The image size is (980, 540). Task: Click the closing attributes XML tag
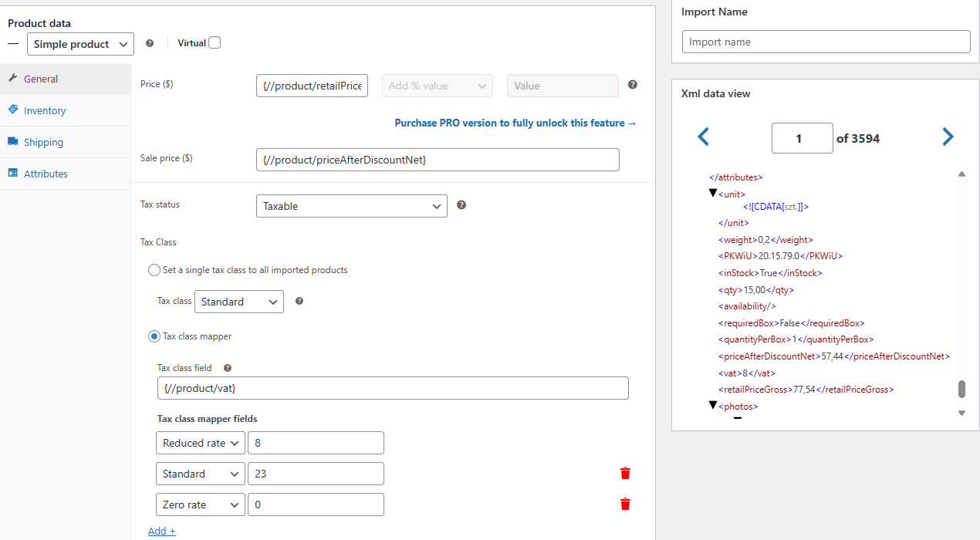(736, 177)
